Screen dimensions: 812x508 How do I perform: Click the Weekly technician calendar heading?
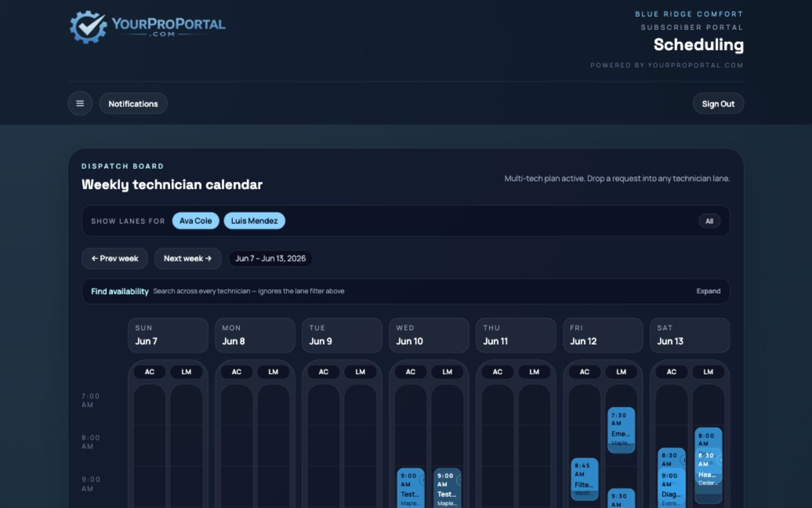(172, 185)
